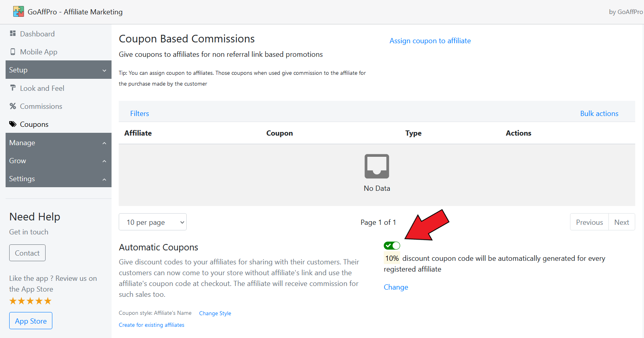Expand the Manage sidebar section

tap(58, 143)
